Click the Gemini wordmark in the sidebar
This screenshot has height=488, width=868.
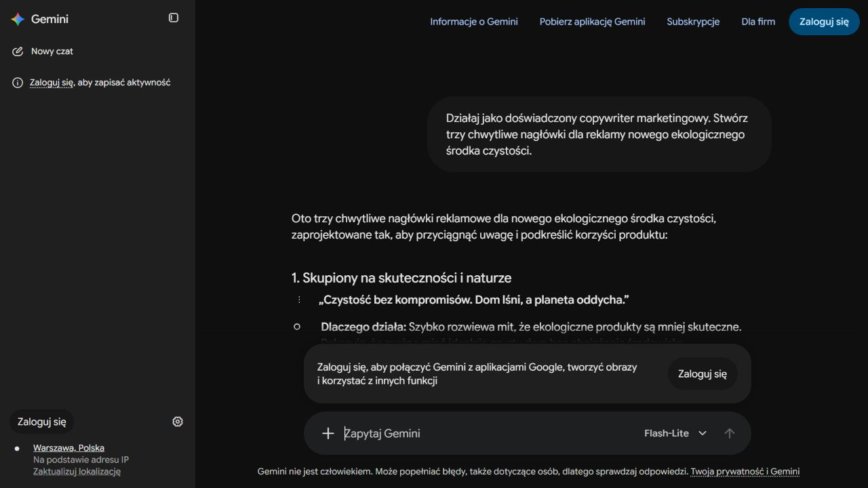click(50, 19)
